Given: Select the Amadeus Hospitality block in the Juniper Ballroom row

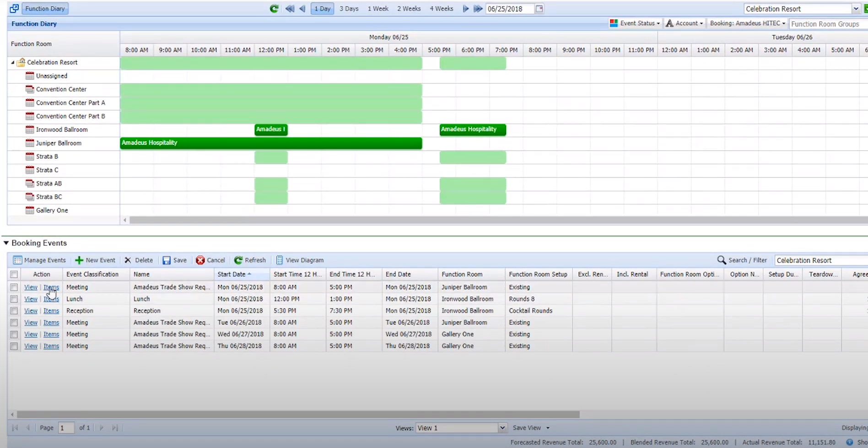Looking at the screenshot, I should point(271,143).
